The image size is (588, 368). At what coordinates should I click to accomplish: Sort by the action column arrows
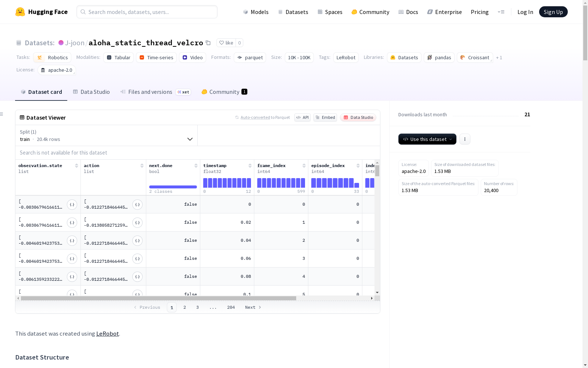click(142, 166)
